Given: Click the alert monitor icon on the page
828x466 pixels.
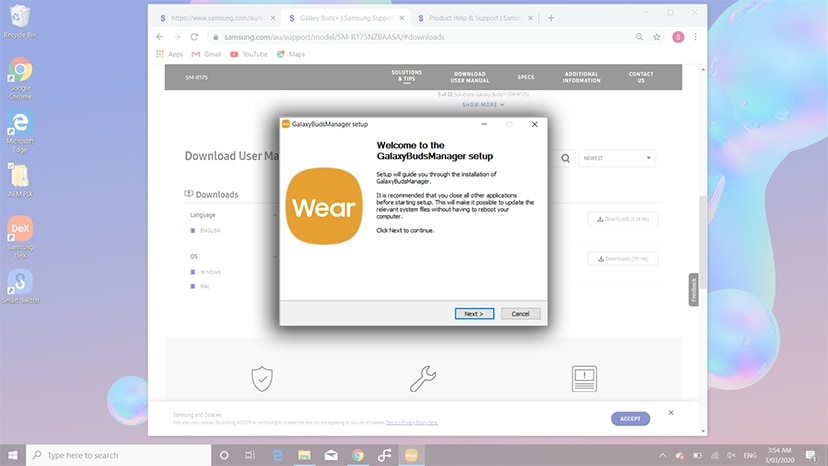Looking at the screenshot, I should tap(584, 379).
